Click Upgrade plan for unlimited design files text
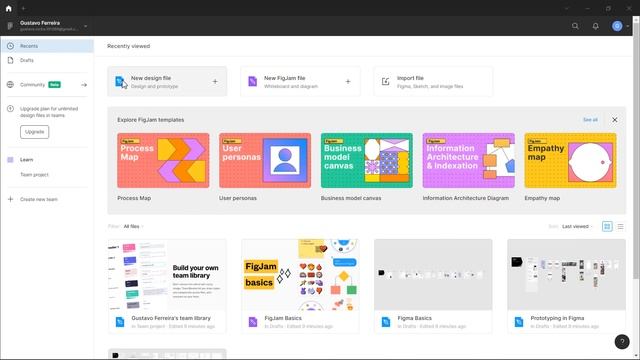 pos(49,112)
